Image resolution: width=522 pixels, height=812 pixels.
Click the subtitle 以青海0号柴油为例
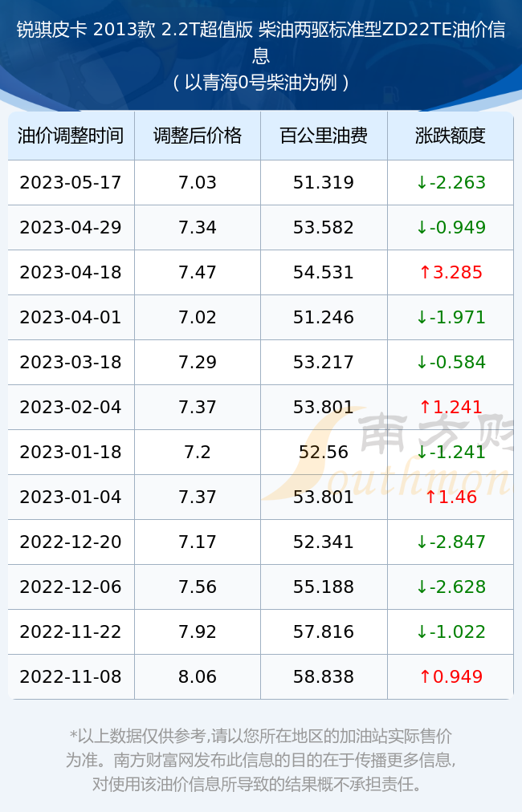coord(261,83)
